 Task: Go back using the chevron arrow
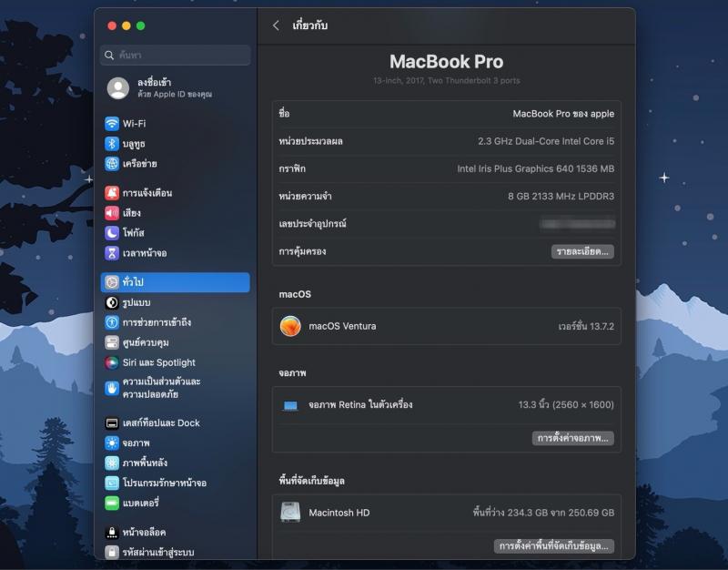click(x=276, y=25)
